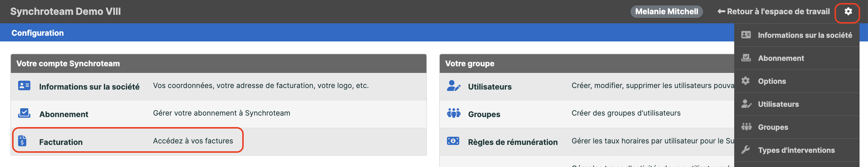Click the Synchroteam Demo VIII title
This screenshot has width=868, height=167.
coord(65,11)
